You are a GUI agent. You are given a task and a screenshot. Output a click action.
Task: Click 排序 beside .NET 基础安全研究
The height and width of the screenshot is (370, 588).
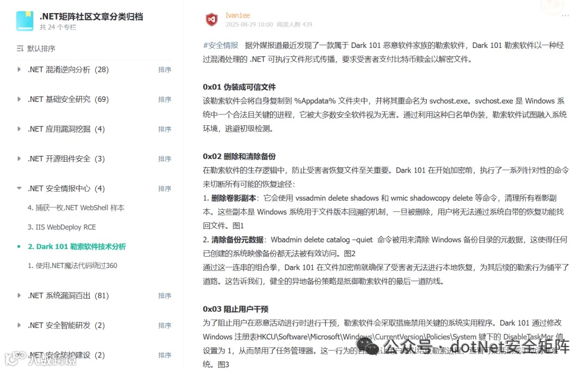coord(164,99)
